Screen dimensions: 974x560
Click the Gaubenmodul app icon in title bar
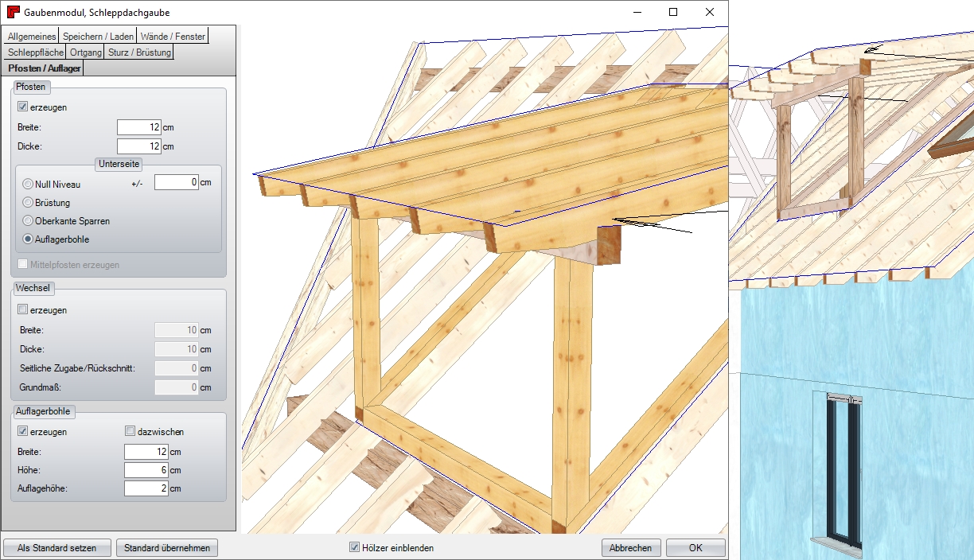coord(12,13)
